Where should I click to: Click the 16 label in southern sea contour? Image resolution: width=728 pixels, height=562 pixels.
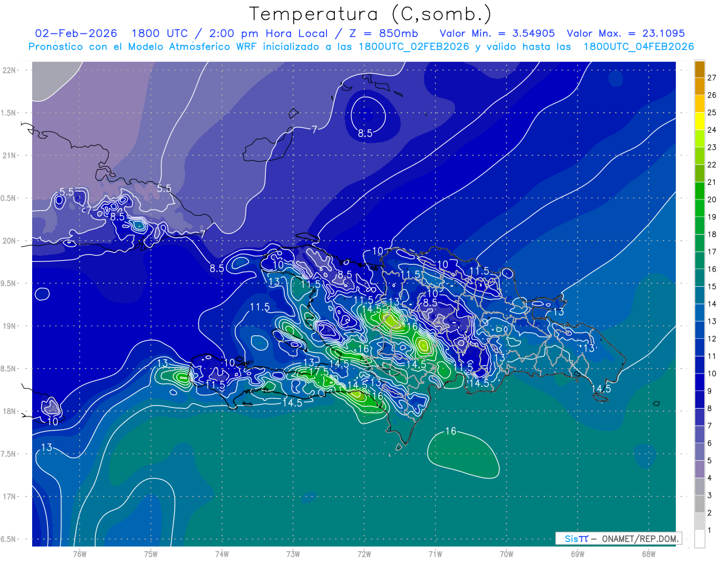click(x=451, y=432)
